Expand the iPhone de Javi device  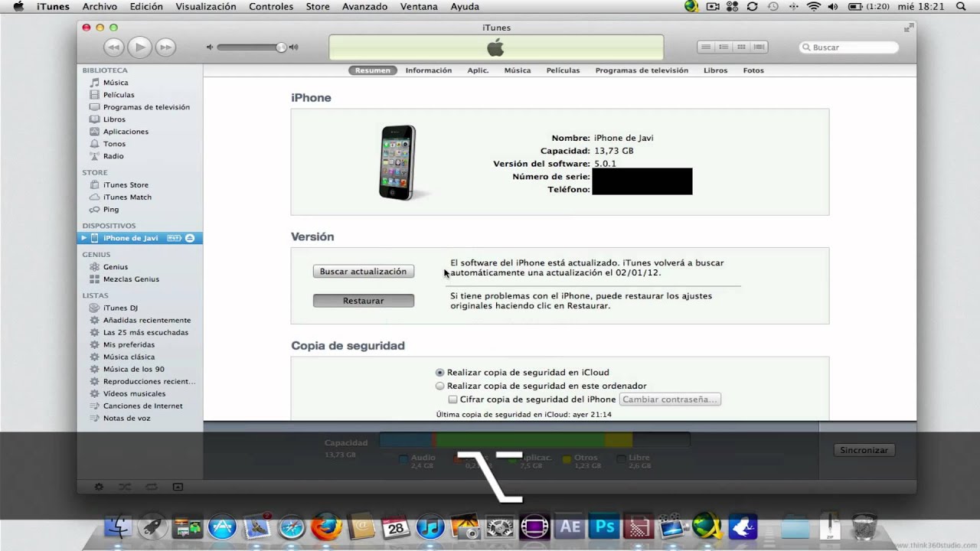84,238
